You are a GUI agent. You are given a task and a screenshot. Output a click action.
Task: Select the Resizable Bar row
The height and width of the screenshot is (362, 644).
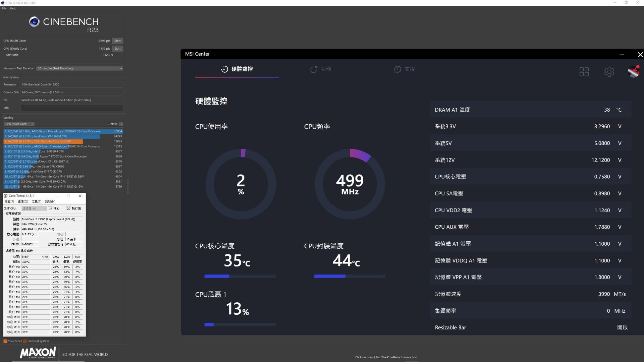531,327
